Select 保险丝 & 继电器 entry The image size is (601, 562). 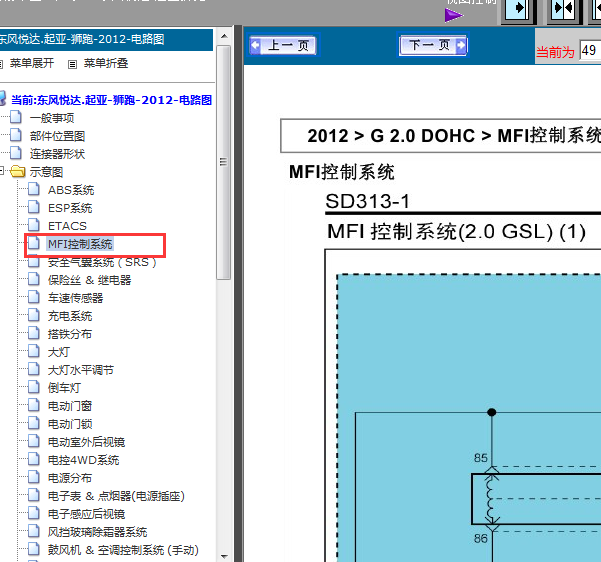(89, 280)
